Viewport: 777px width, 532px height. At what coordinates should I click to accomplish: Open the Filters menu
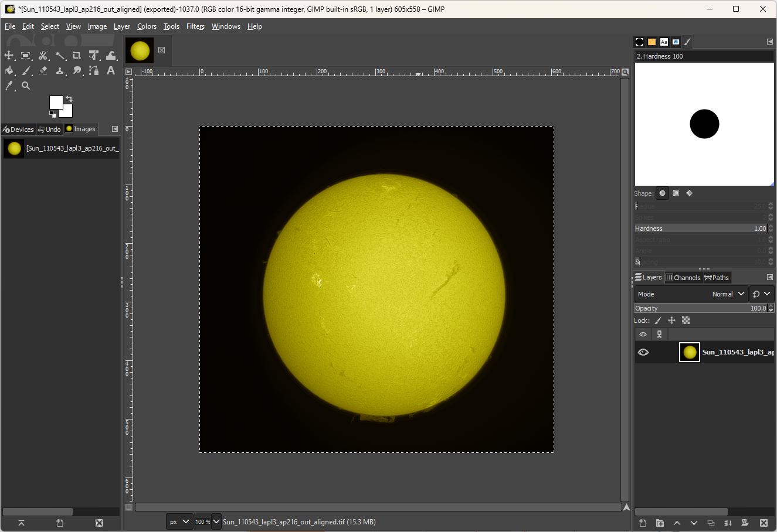click(x=195, y=26)
